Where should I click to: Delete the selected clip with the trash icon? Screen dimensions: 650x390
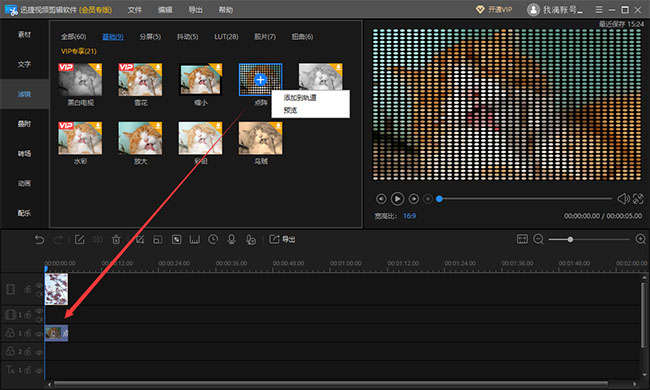pos(116,240)
